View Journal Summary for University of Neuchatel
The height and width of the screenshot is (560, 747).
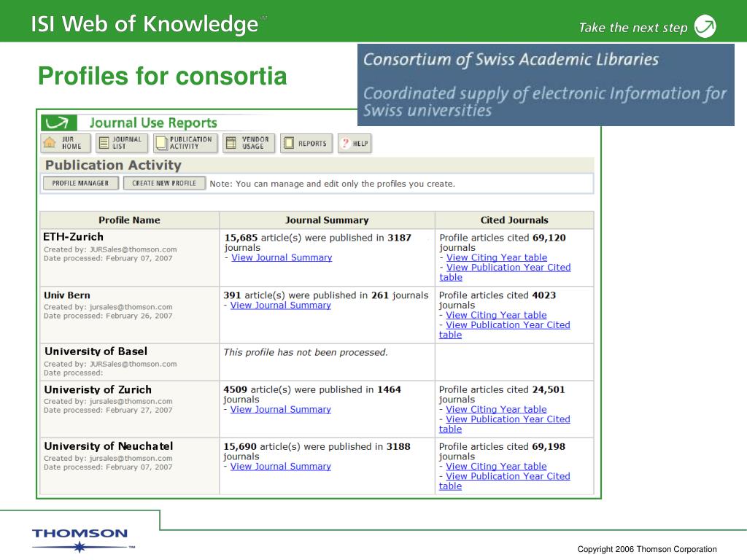point(281,466)
